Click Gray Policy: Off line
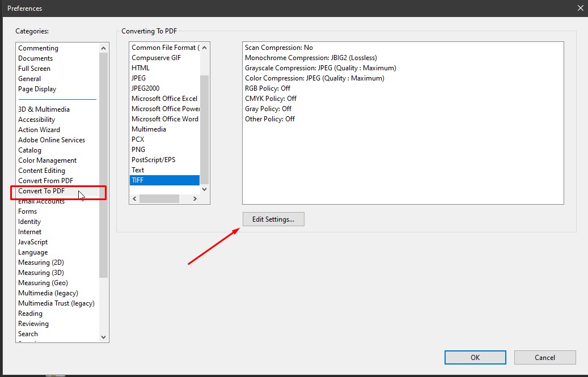588x377 pixels. pos(268,109)
